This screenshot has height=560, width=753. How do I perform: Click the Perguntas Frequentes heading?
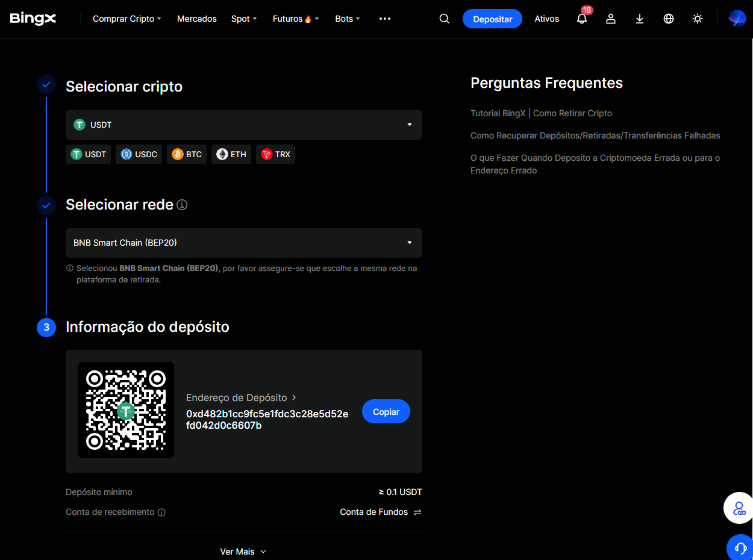pos(546,83)
